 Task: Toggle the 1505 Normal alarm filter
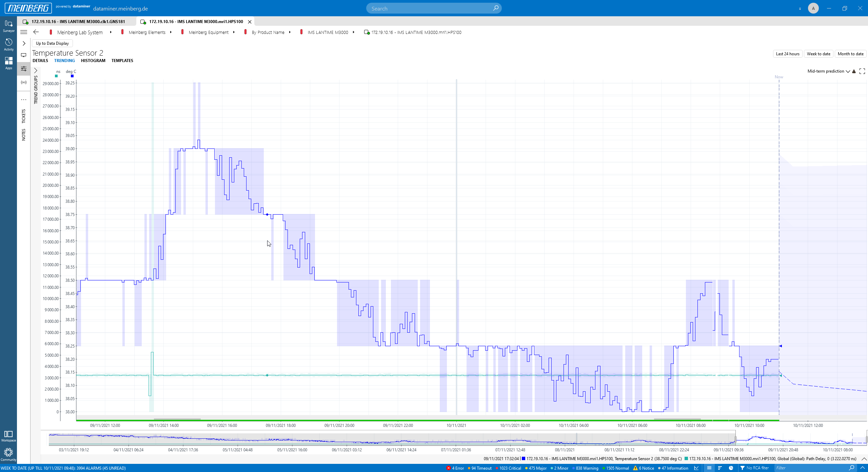pos(616,468)
